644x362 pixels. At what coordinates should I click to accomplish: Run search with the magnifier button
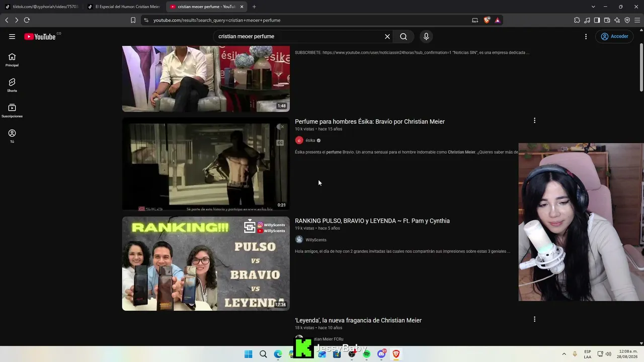tap(404, 36)
